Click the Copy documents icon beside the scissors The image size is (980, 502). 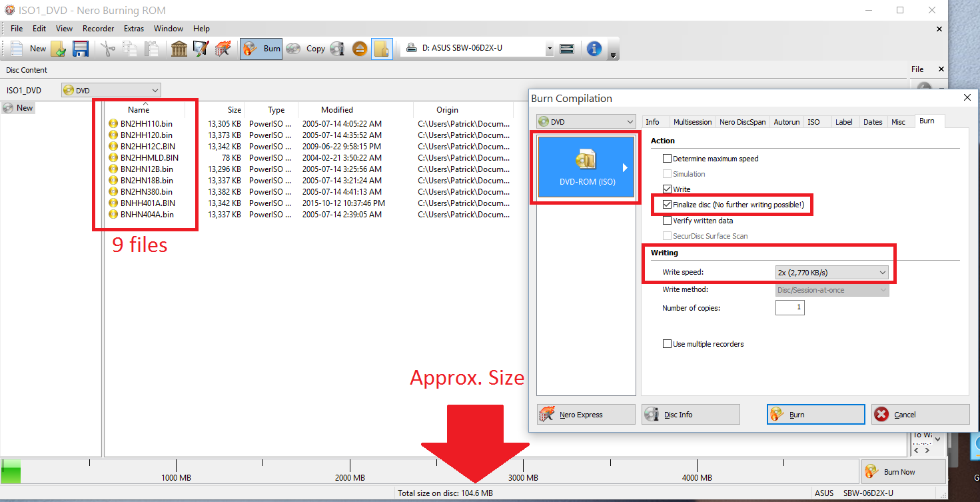tap(130, 48)
